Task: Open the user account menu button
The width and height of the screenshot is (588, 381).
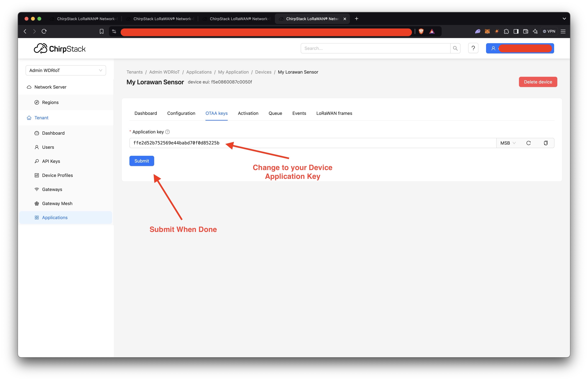Action: point(520,48)
